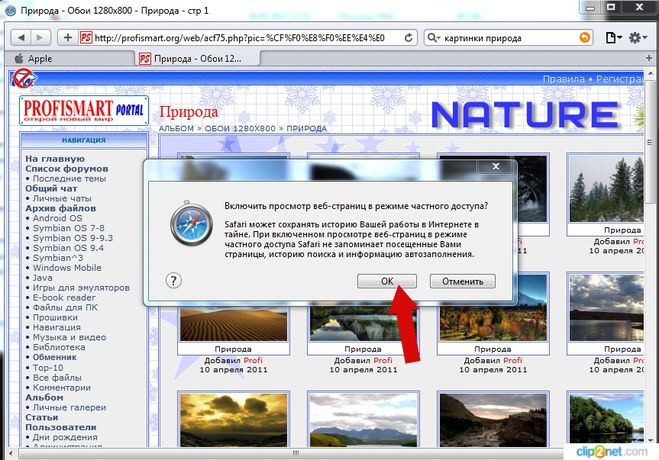659x460 pixels.
Task: Click the round site logo at the top left of the page
Action: tap(24, 79)
